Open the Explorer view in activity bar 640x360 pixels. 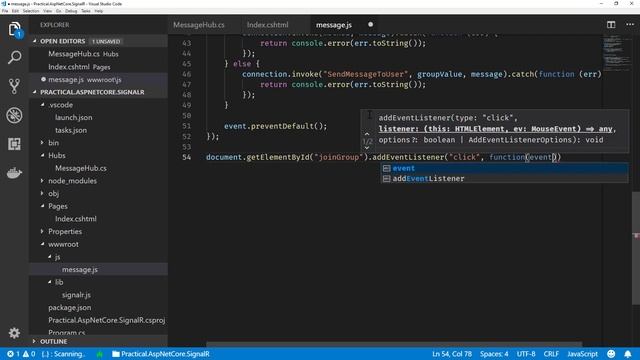14,29
